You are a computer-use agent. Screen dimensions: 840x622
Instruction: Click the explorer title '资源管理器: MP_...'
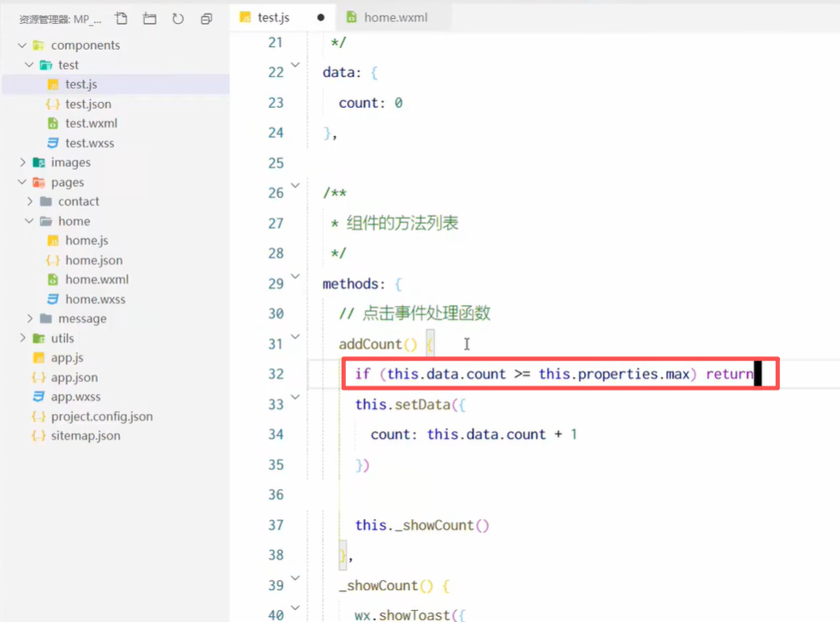tap(60, 20)
